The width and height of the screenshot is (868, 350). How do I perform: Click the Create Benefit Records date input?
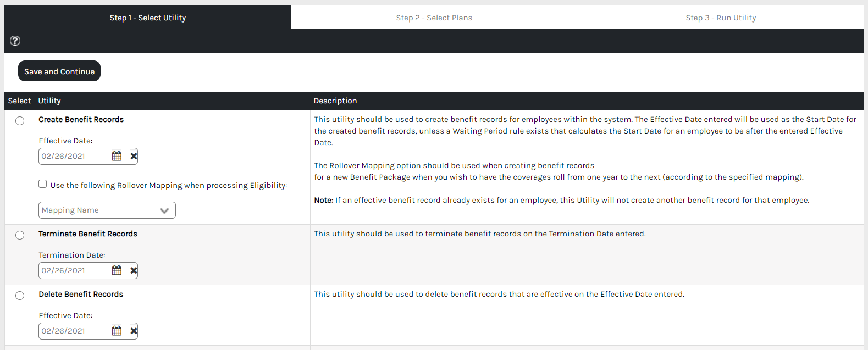click(x=74, y=156)
